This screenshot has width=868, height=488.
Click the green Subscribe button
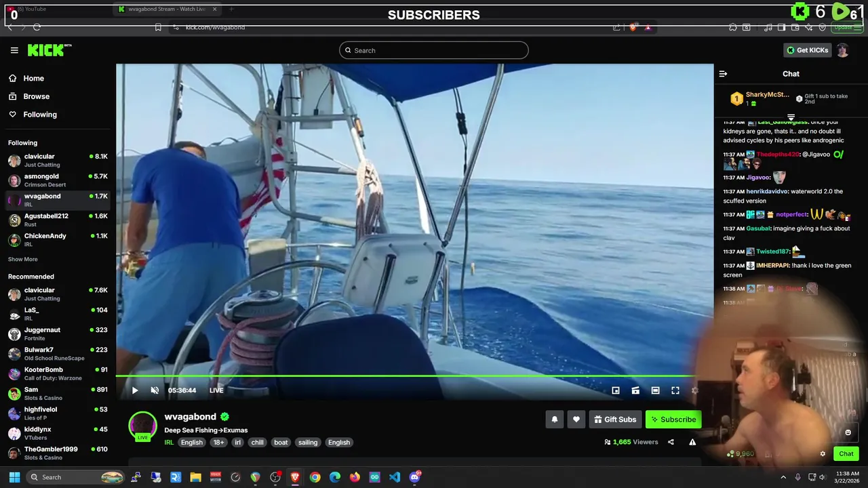pos(673,420)
